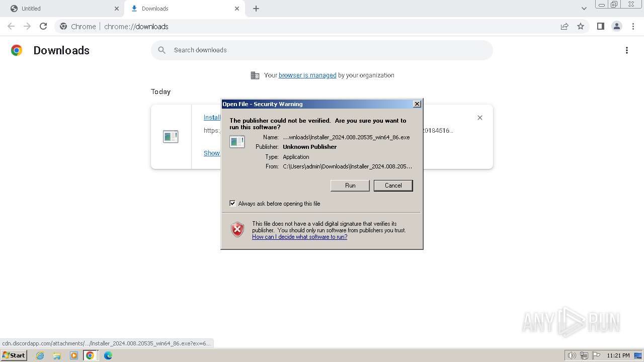The image size is (644, 362).
Task: Share this page icon in address bar
Action: pos(565,26)
